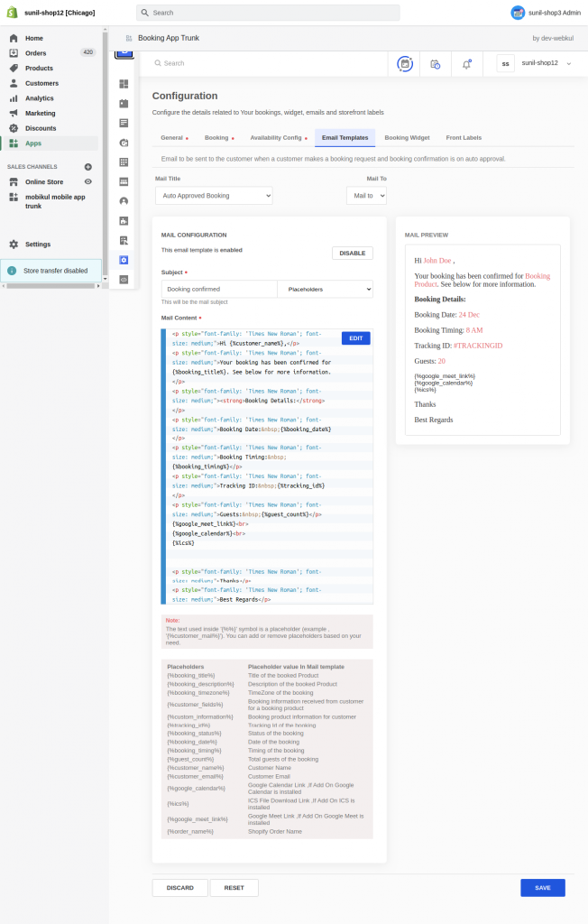
Task: Open the Booking Widget tab
Action: (407, 138)
